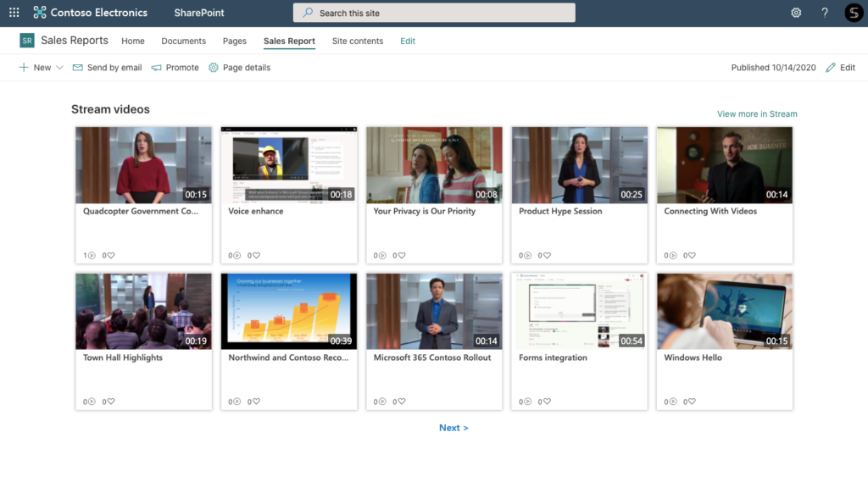Open the settings gear icon
Screen dimensions: 868x493
[796, 13]
